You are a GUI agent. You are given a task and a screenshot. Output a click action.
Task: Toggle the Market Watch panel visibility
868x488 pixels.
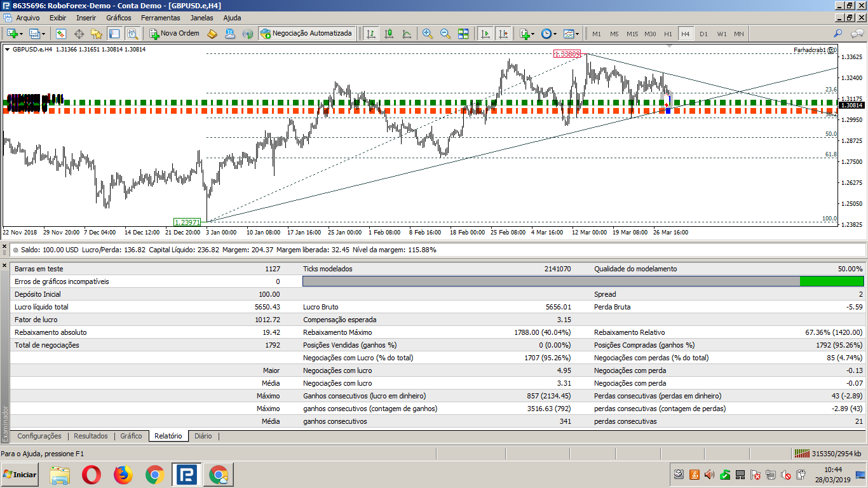60,34
